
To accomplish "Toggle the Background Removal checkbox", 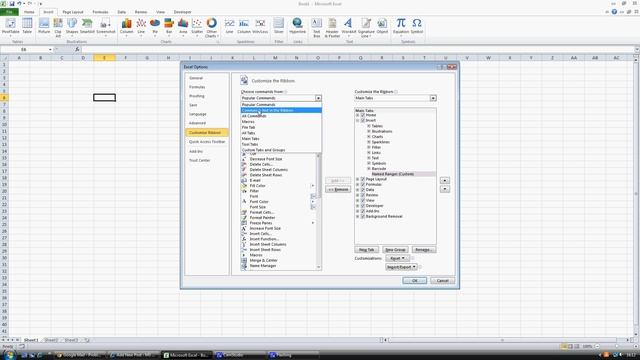I will click(363, 216).
